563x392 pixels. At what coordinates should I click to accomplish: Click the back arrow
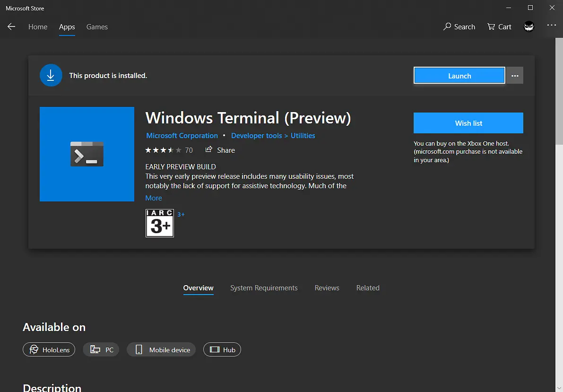click(11, 26)
